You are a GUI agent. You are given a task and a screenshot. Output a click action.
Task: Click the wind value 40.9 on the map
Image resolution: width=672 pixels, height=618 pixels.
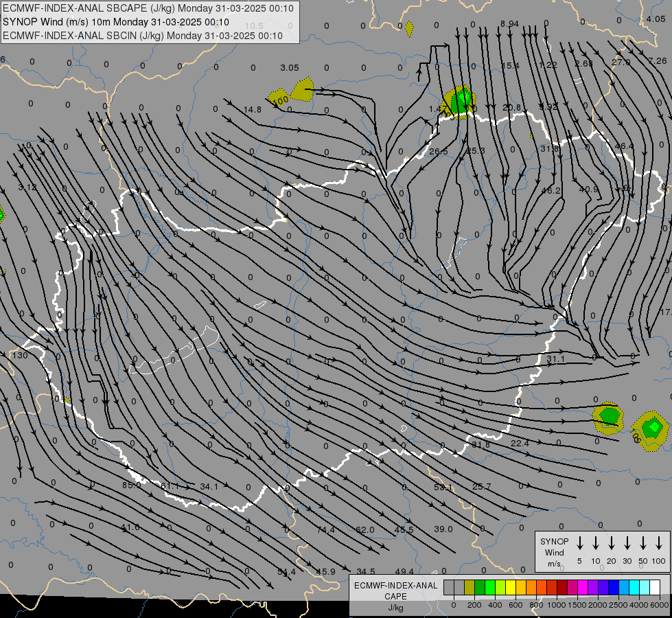tap(589, 189)
